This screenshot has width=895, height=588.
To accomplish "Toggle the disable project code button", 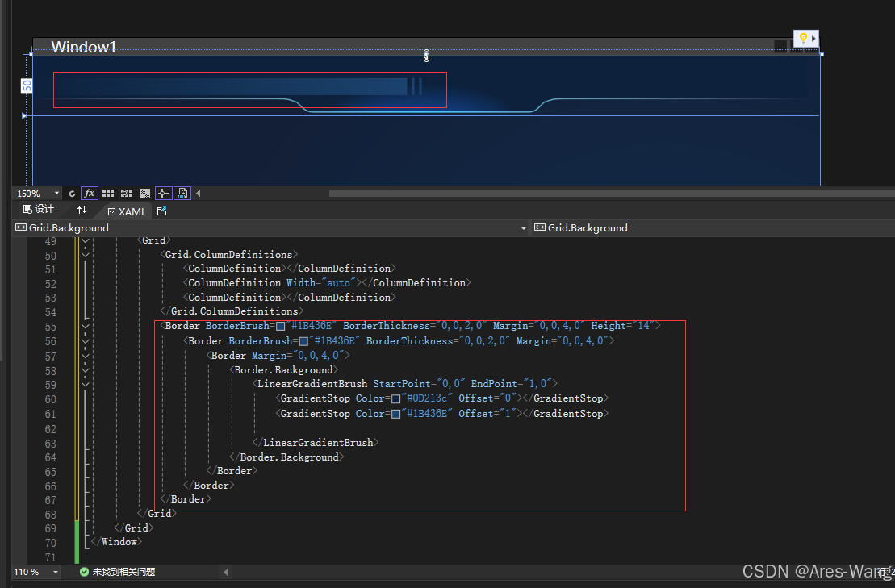I will coord(182,194).
